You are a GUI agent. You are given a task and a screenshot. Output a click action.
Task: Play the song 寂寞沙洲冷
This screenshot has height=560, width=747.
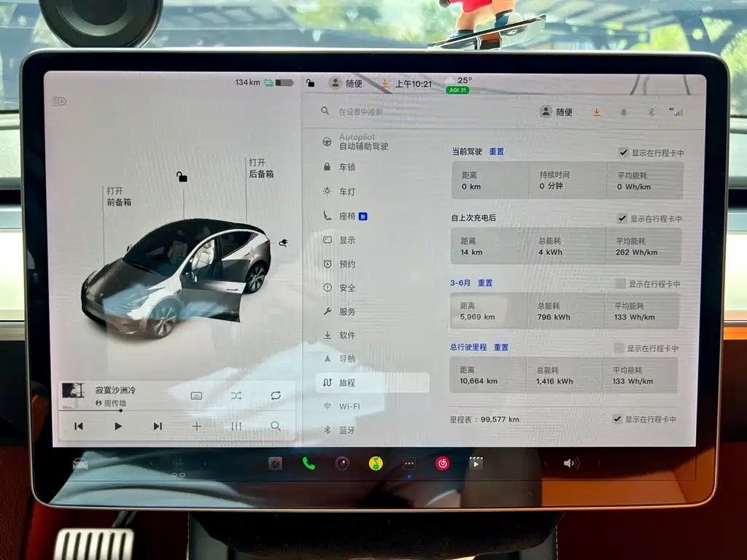tap(118, 426)
